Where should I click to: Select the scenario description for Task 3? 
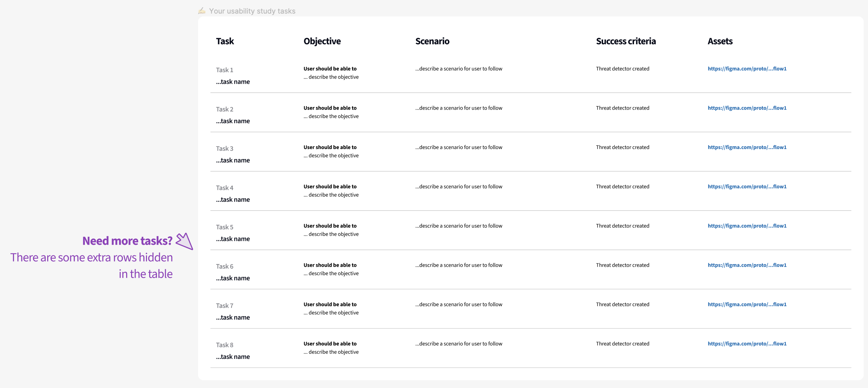[x=459, y=147]
